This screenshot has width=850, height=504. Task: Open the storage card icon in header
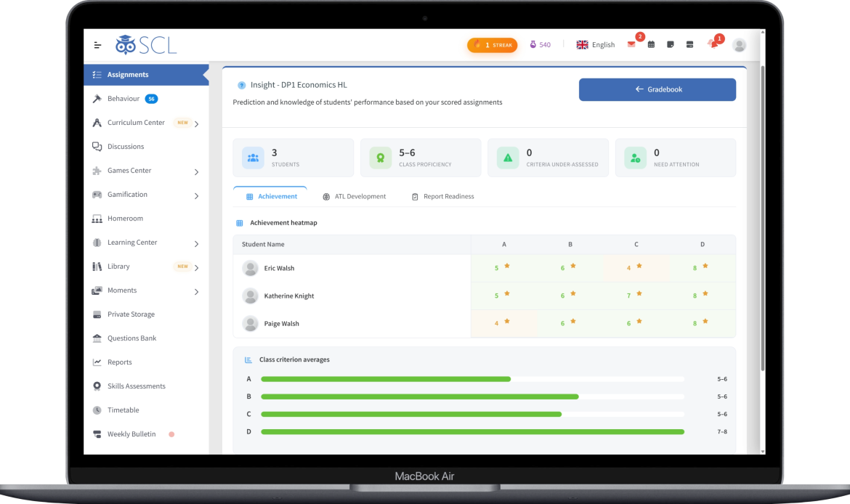click(689, 44)
